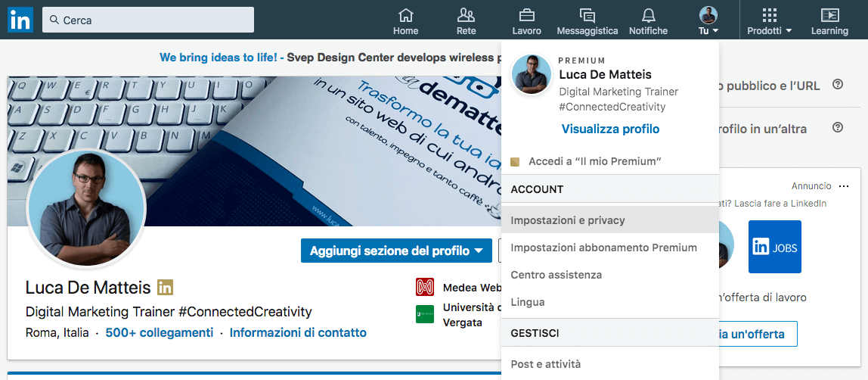The height and width of the screenshot is (380, 868).
Task: Collapse the Tu account dropdown
Action: pyautogui.click(x=708, y=30)
